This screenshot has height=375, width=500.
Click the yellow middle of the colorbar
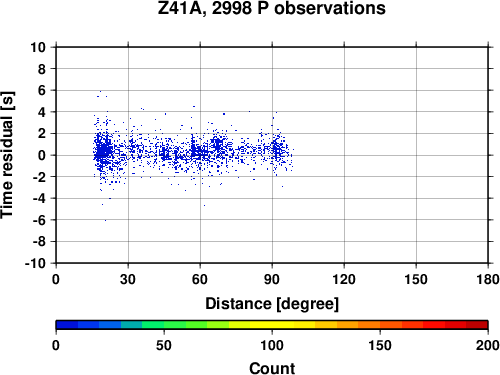(x=272, y=325)
